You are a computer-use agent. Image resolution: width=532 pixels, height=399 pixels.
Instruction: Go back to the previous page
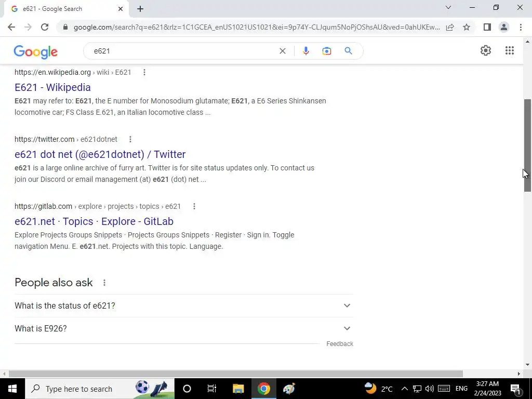coord(11,27)
